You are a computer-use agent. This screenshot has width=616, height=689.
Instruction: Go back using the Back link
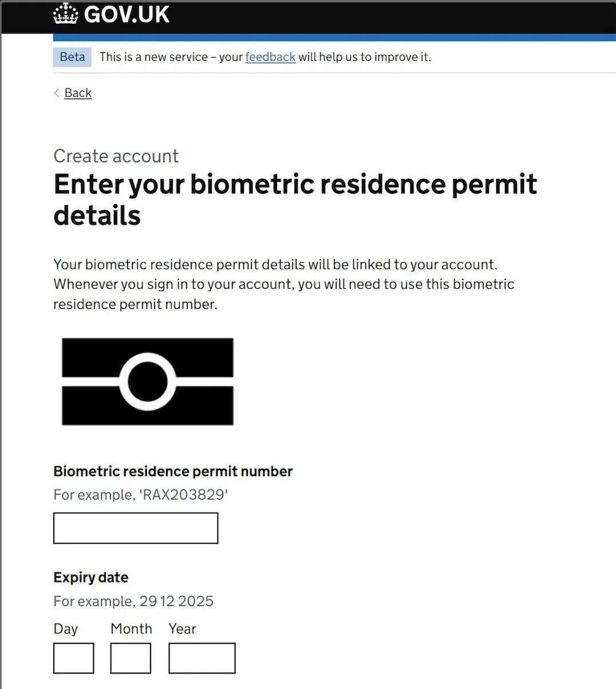coord(78,93)
